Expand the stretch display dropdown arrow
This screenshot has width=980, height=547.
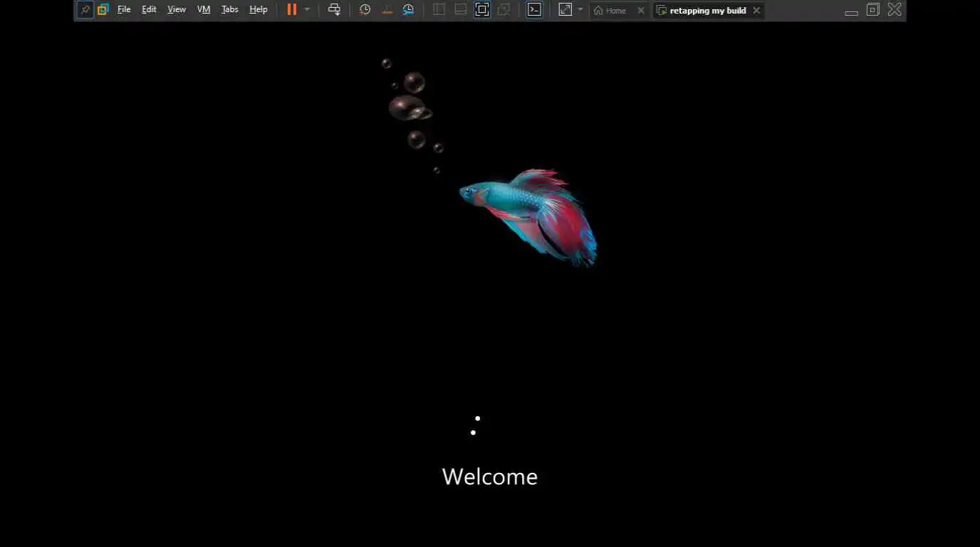(580, 10)
